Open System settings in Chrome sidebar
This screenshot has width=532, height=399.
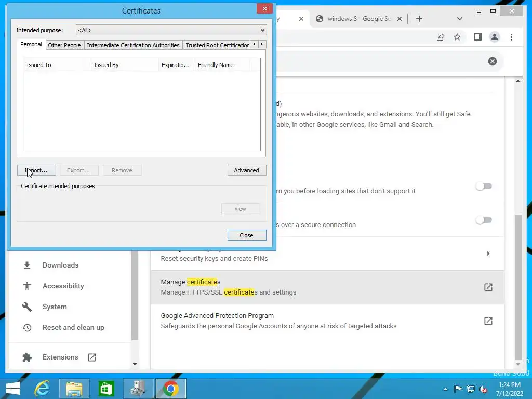click(x=55, y=307)
